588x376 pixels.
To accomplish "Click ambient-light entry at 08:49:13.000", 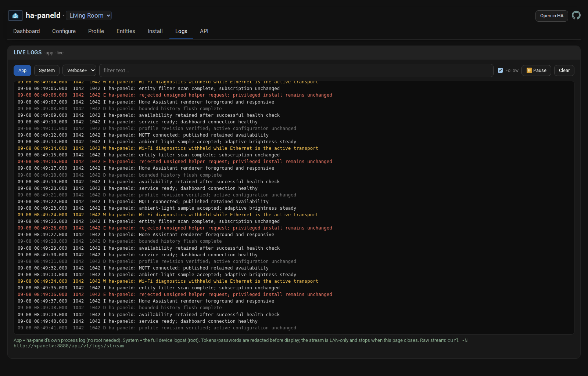I will point(157,142).
